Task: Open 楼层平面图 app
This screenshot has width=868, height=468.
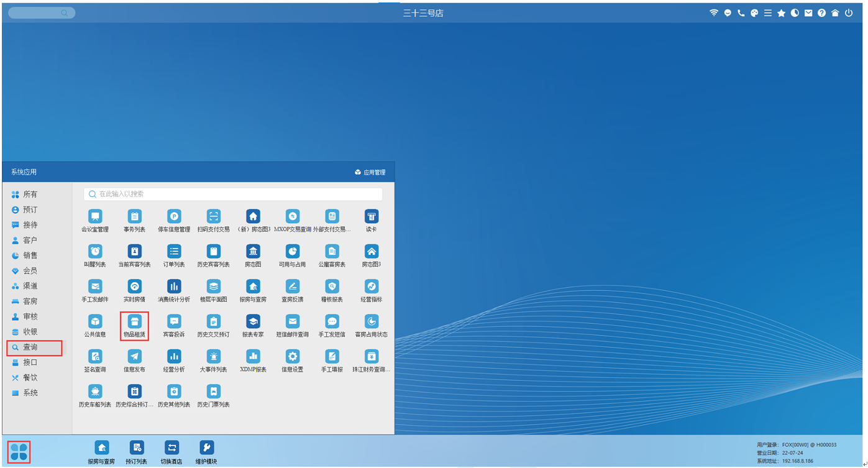Action: click(x=214, y=287)
